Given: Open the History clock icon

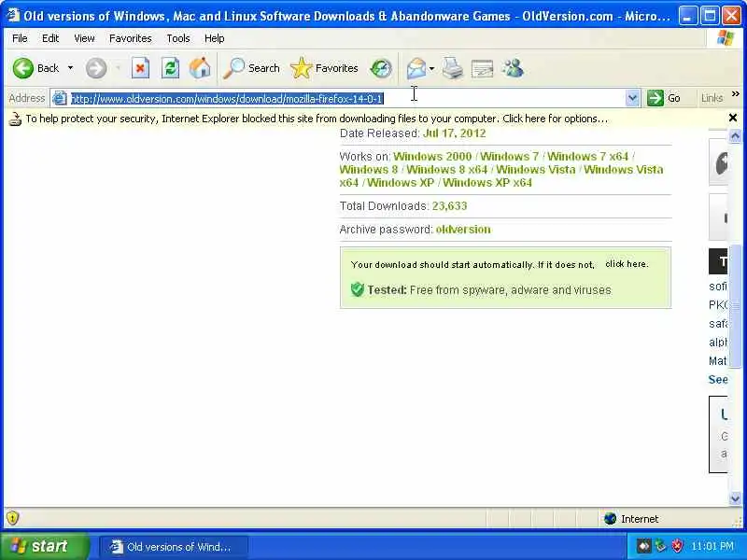Looking at the screenshot, I should click(x=381, y=68).
